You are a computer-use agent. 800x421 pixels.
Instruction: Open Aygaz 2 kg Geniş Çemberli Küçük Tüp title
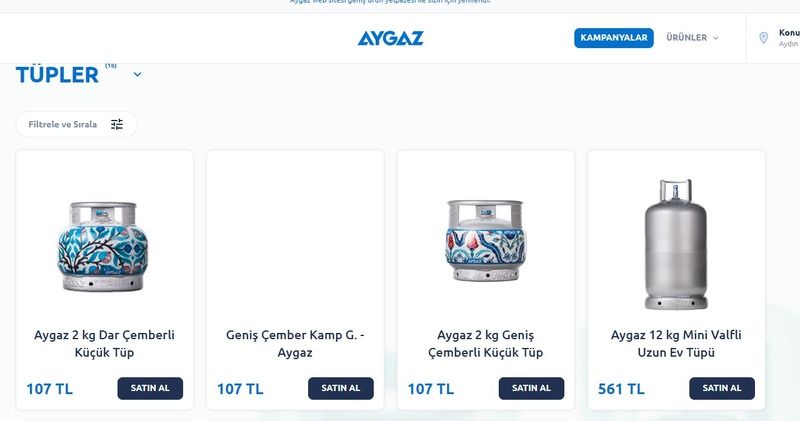tap(485, 343)
